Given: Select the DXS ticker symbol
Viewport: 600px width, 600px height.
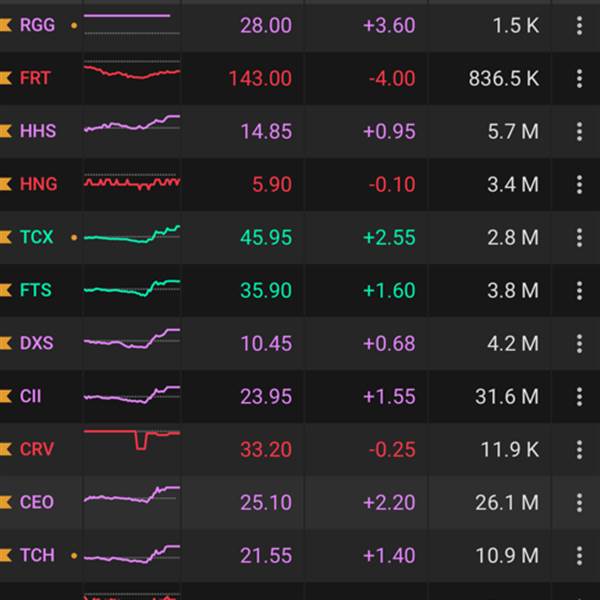Looking at the screenshot, I should tap(37, 343).
